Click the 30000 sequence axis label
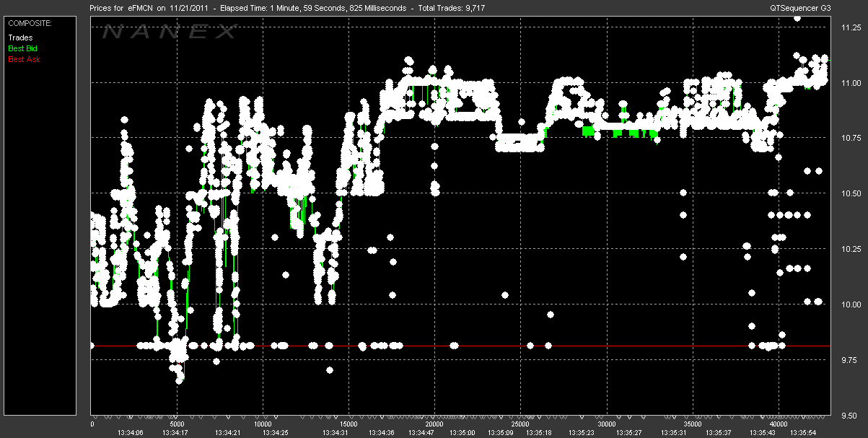This screenshot has height=438, width=868. 607,424
